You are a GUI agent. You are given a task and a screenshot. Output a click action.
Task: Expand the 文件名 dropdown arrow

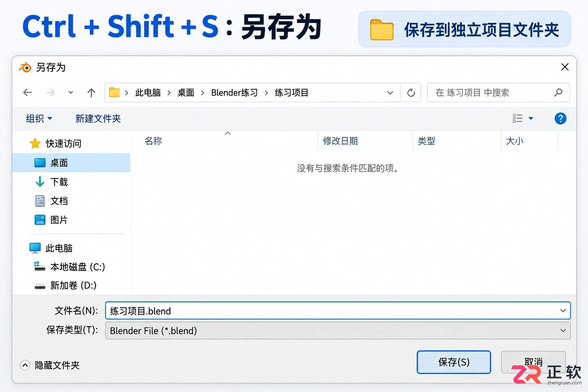click(x=563, y=311)
